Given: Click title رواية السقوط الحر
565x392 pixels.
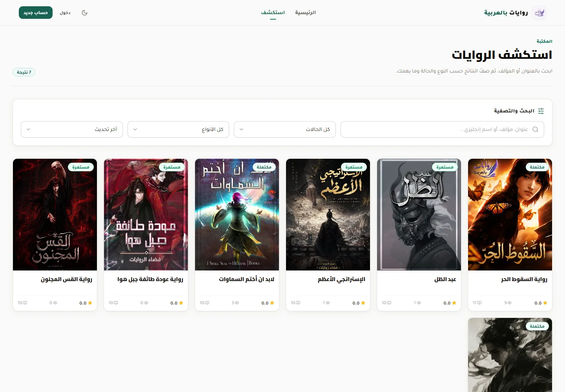Looking at the screenshot, I should pyautogui.click(x=524, y=279).
